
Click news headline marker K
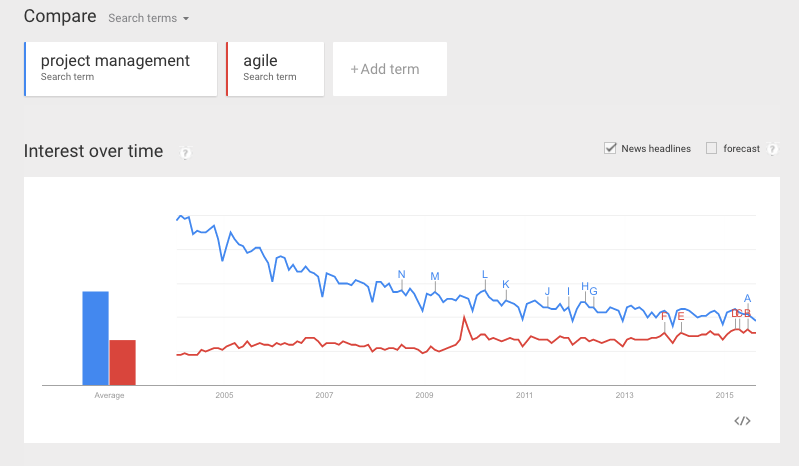[x=505, y=284]
